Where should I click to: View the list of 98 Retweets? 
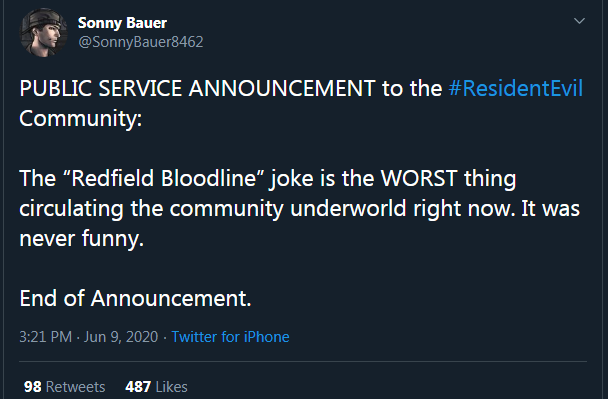(64, 387)
